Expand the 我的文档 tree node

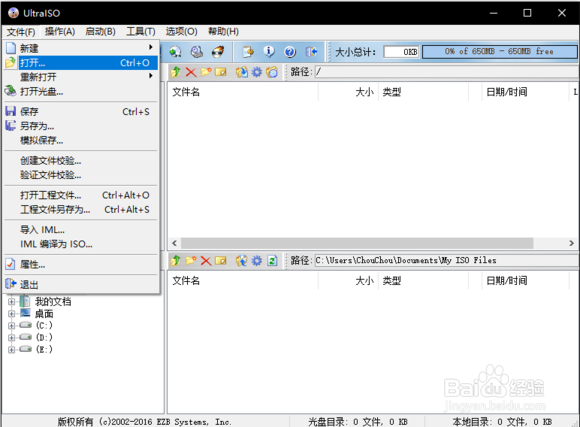[11, 302]
